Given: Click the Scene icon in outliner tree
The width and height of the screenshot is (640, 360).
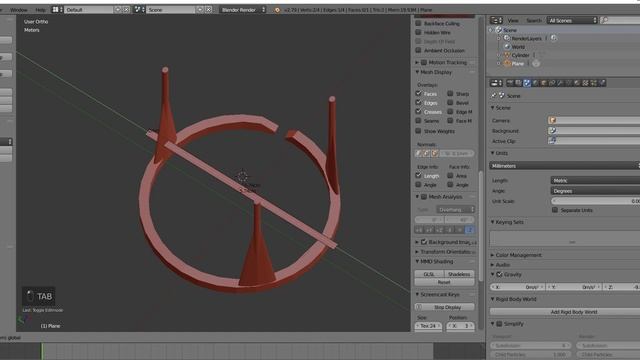Looking at the screenshot, I should pos(498,30).
